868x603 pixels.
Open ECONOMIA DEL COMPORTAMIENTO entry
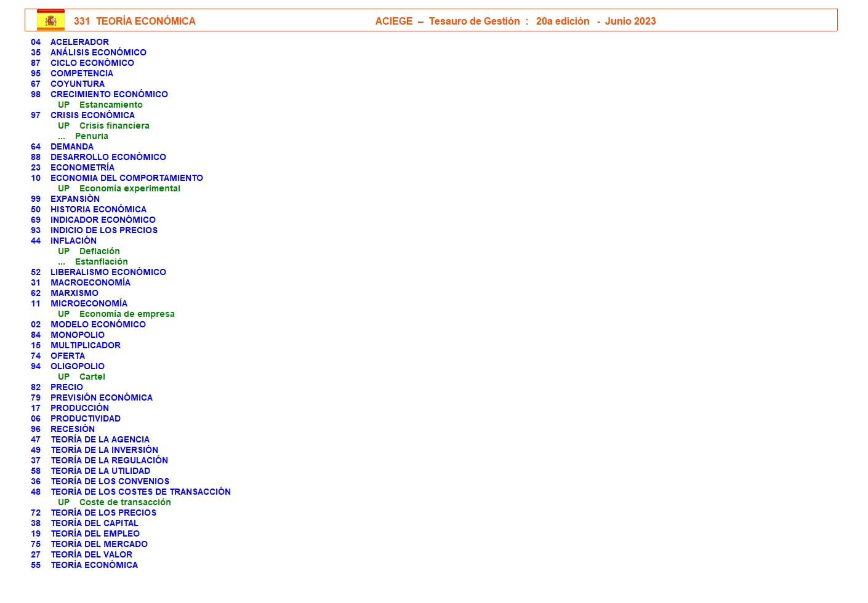tap(126, 178)
